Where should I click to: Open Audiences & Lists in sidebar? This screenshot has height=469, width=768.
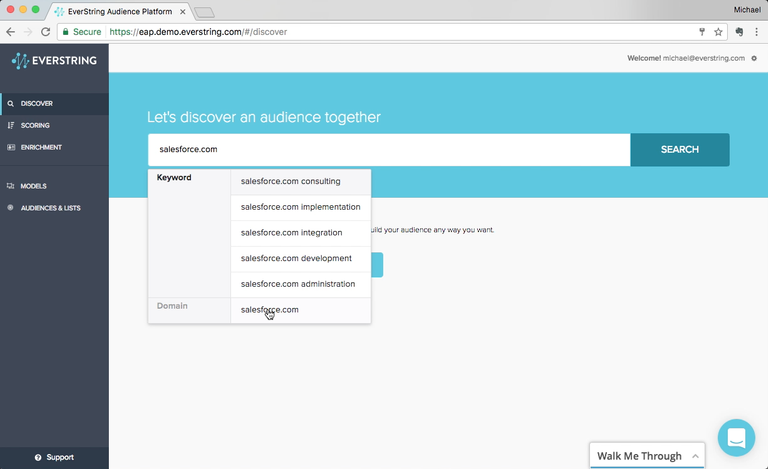click(x=54, y=208)
